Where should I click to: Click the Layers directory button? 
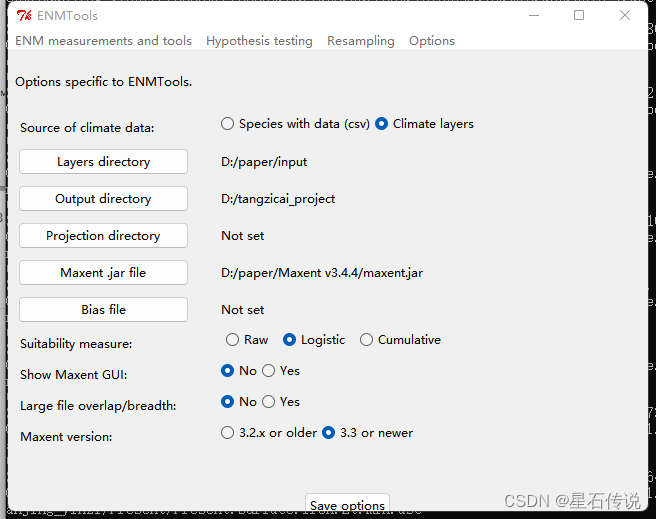tap(103, 161)
